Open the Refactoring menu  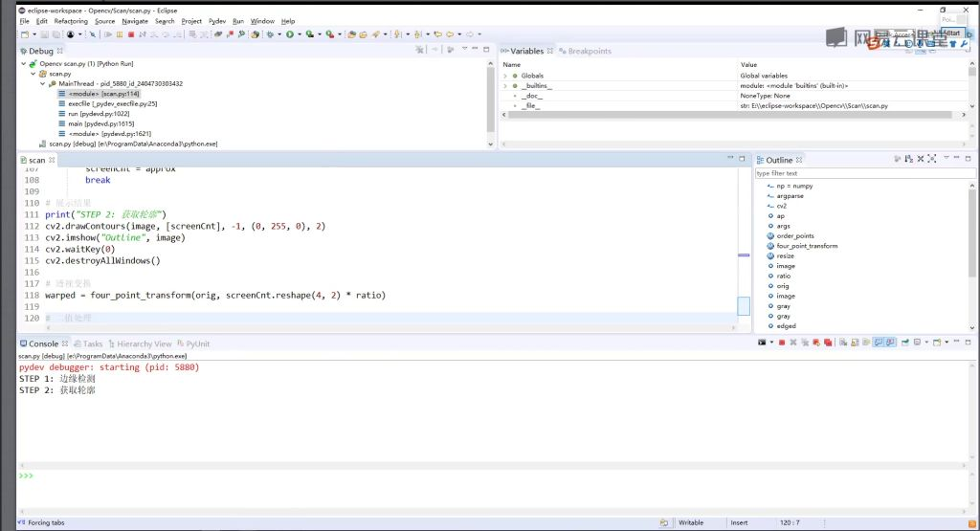pos(71,21)
